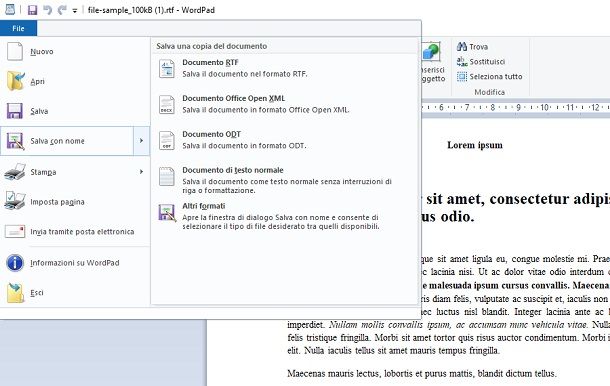Click the Trova label in Modifica group

(479, 47)
